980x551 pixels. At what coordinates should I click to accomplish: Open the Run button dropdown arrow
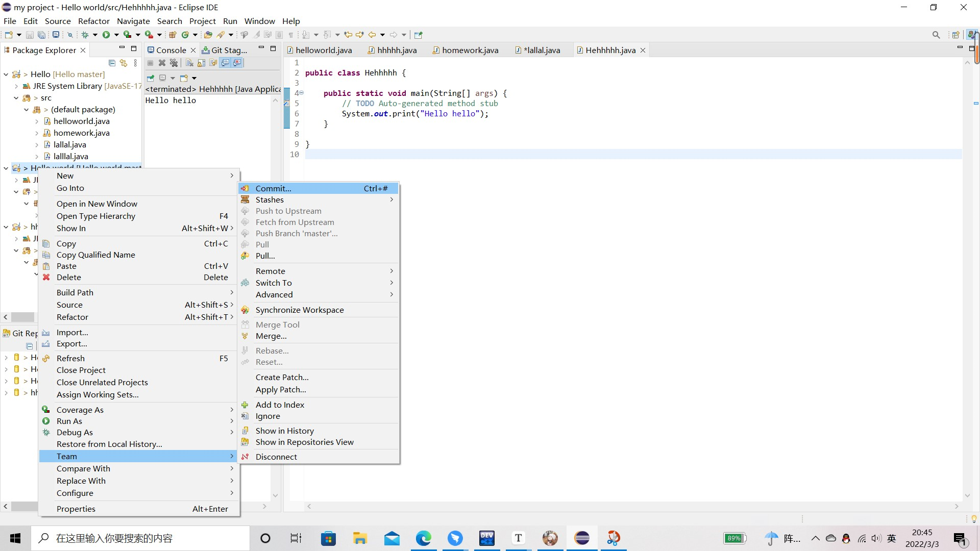pos(116,35)
